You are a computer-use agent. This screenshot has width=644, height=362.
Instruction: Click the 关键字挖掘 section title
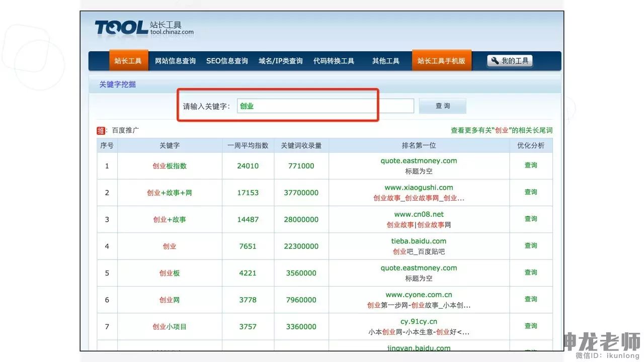117,84
